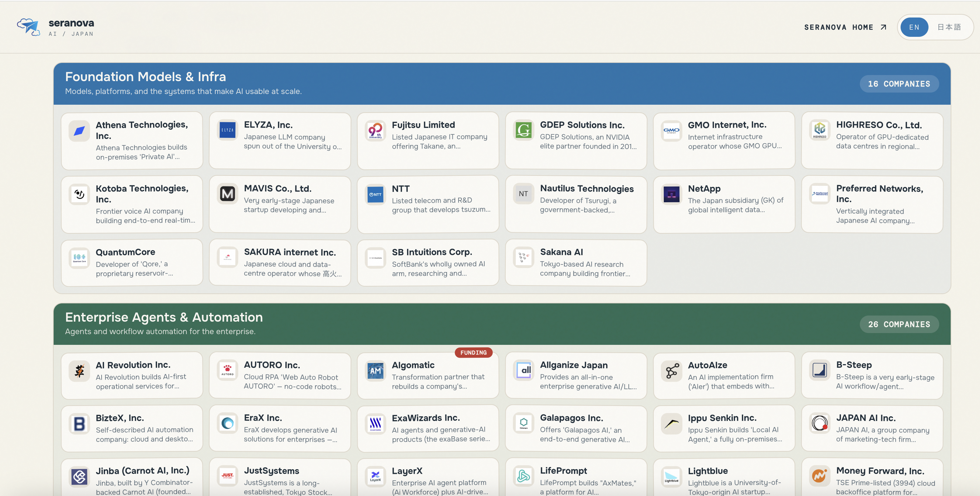Click the NetApp logo icon
Screen dimensions: 980x496
(x=671, y=194)
